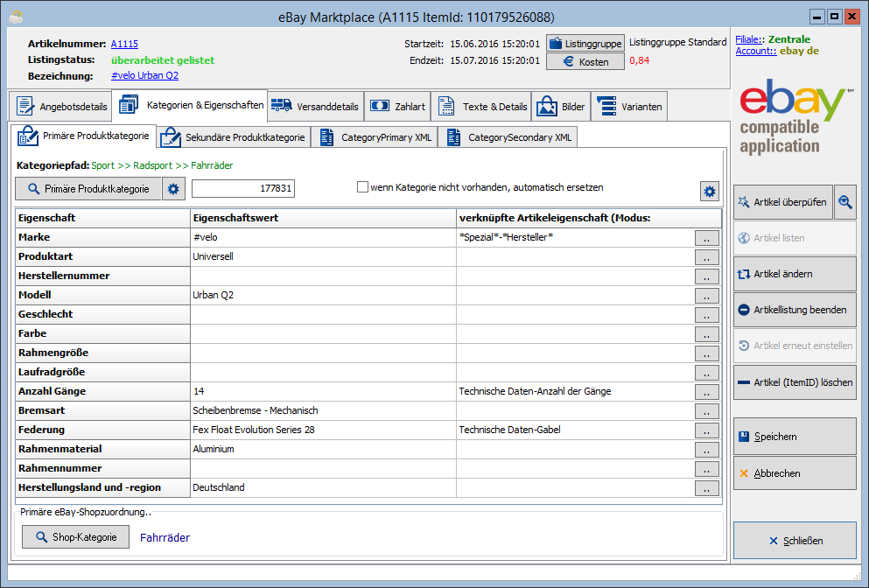The height and width of the screenshot is (588, 869).
Task: Show CategorySecondary XML tab
Action: (508, 137)
